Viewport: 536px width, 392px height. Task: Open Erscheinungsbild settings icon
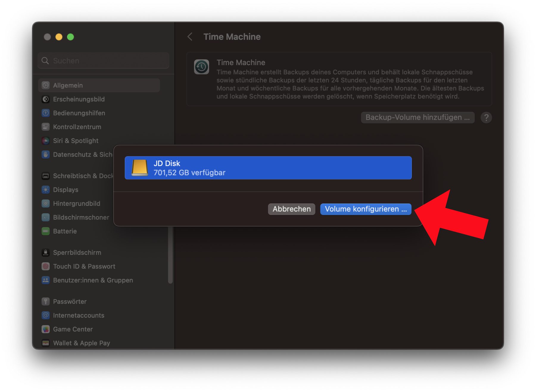point(46,99)
